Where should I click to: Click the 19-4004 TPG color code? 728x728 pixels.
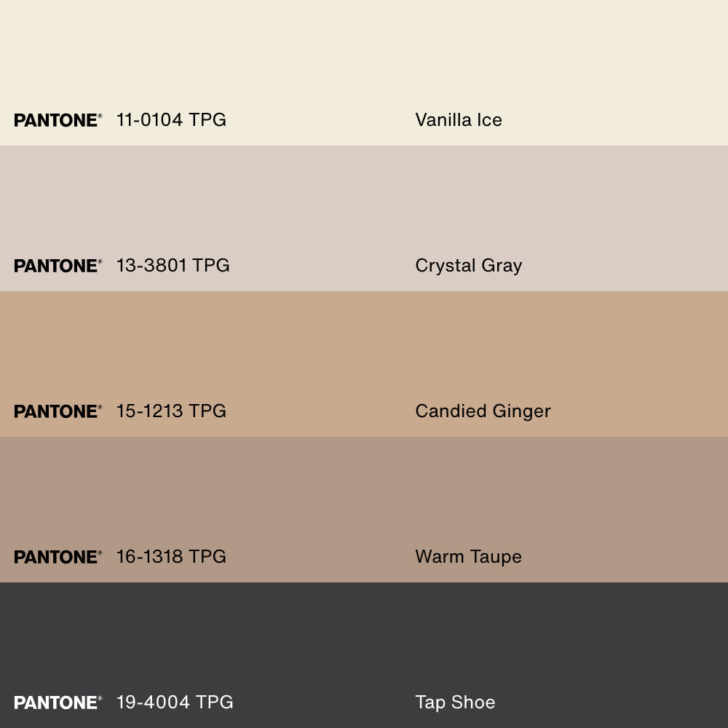tap(175, 703)
